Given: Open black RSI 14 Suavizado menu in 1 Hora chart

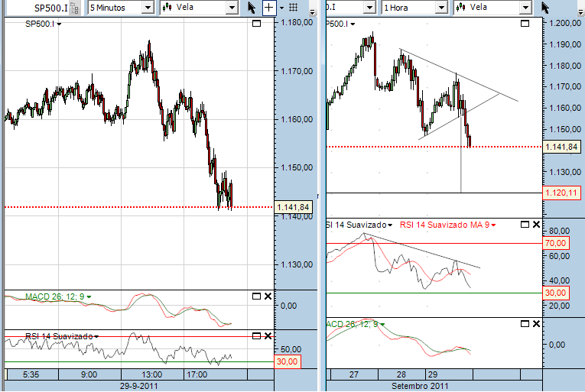Looking at the screenshot, I should tap(359, 225).
